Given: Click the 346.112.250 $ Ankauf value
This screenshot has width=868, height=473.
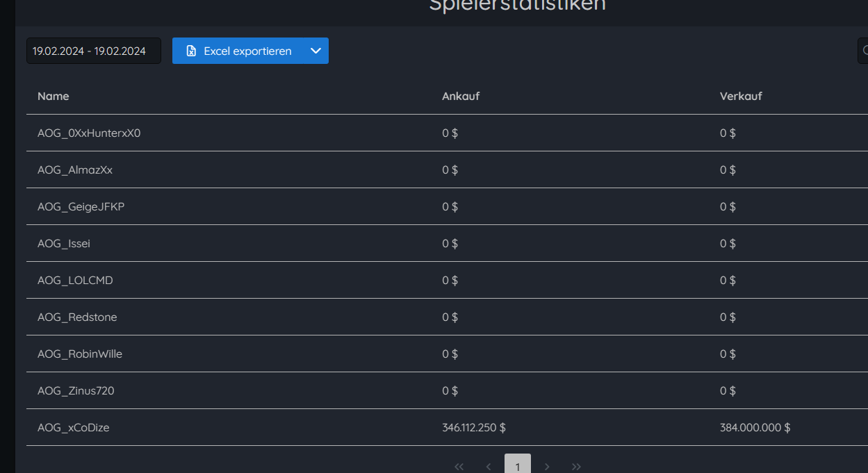Looking at the screenshot, I should point(474,427).
